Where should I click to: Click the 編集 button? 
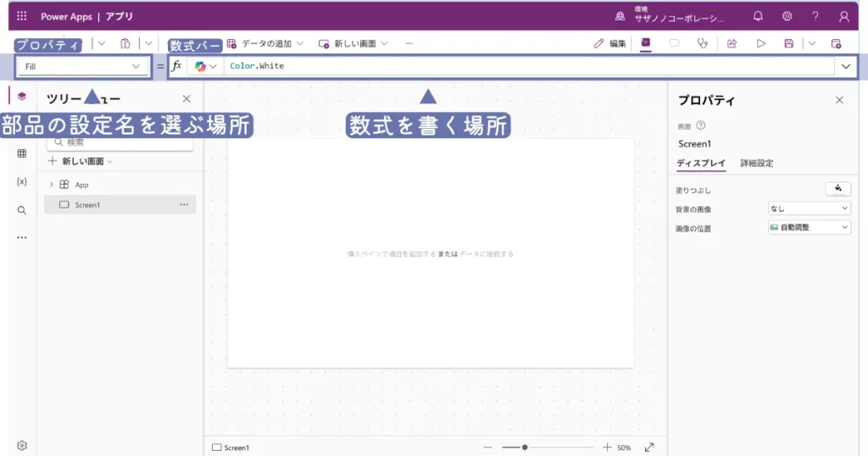coord(610,43)
